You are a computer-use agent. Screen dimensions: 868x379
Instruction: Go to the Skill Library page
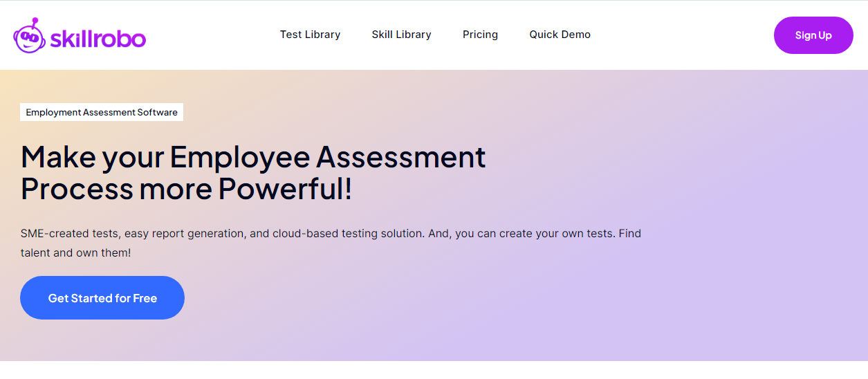click(x=401, y=35)
